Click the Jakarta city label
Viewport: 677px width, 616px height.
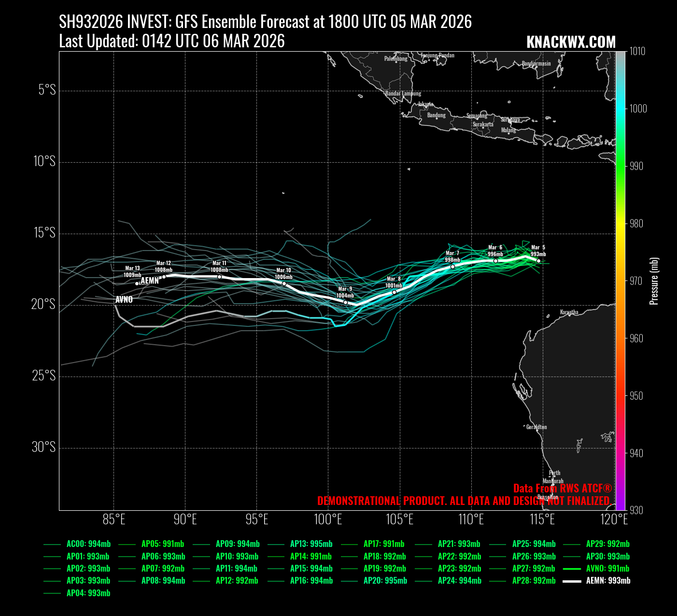pyautogui.click(x=425, y=104)
